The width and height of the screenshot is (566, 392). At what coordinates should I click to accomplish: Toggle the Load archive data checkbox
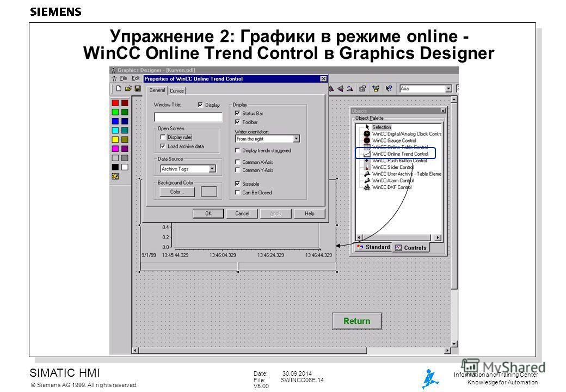163,146
